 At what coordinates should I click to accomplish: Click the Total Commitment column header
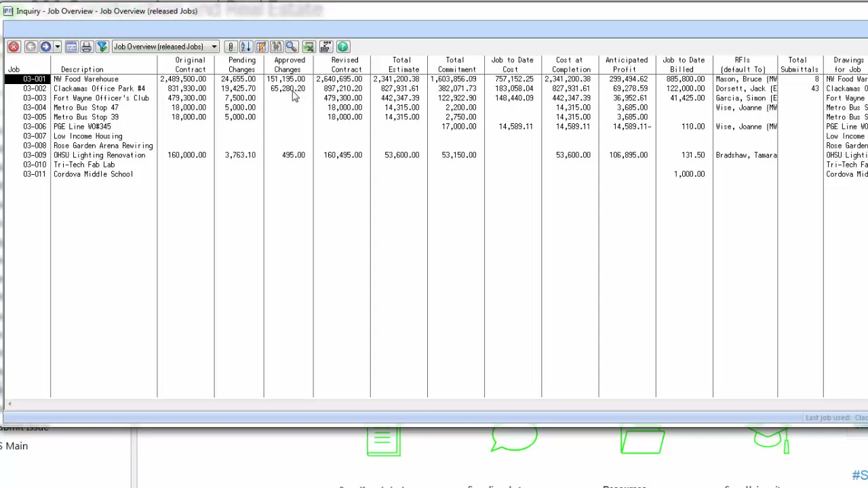[x=456, y=65]
